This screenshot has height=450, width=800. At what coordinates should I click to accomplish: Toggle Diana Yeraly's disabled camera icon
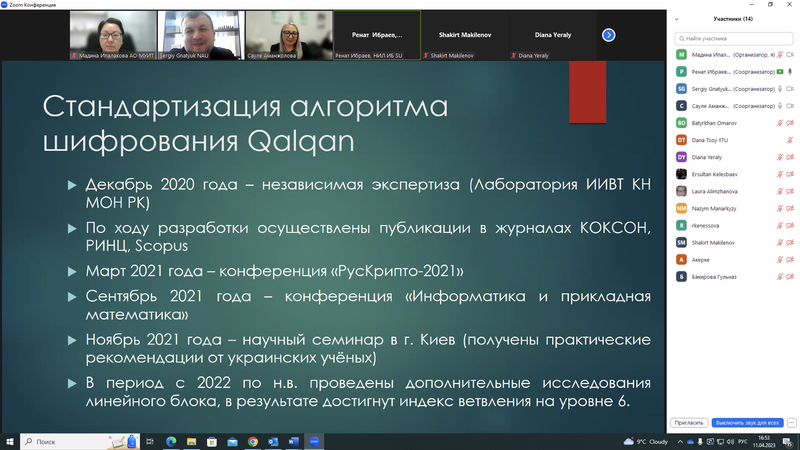coord(790,157)
